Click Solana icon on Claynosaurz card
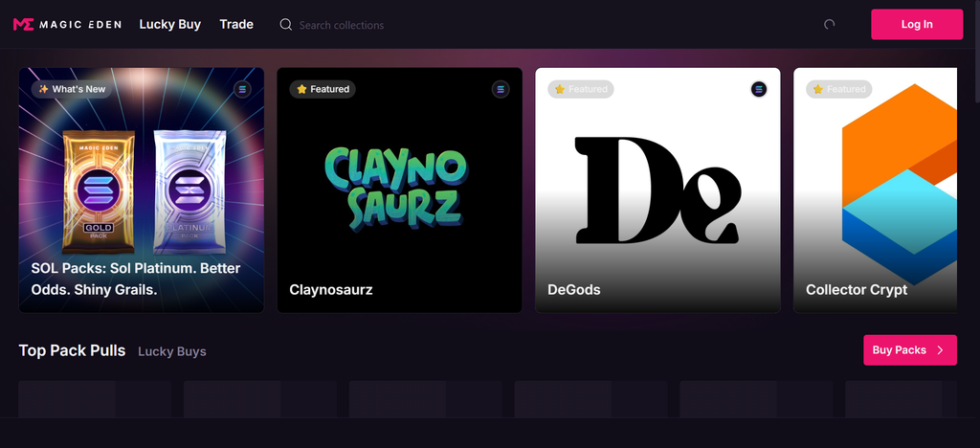The height and width of the screenshot is (448, 980). [x=500, y=89]
